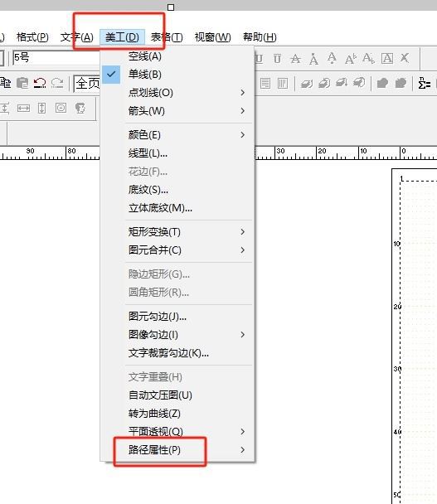Click the greyed 圆角矩形(R)... entry
Screen dimensions: 437x504
[177, 293]
